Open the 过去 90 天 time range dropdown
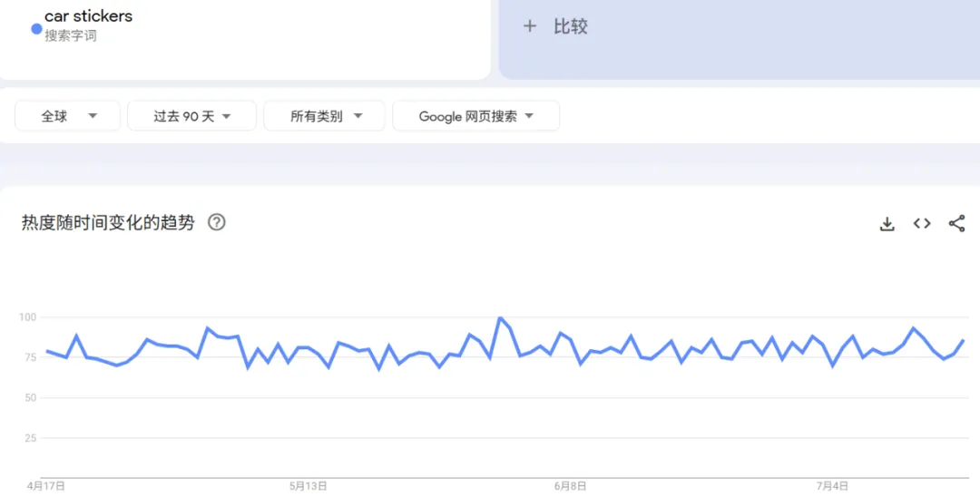 pyautogui.click(x=191, y=116)
